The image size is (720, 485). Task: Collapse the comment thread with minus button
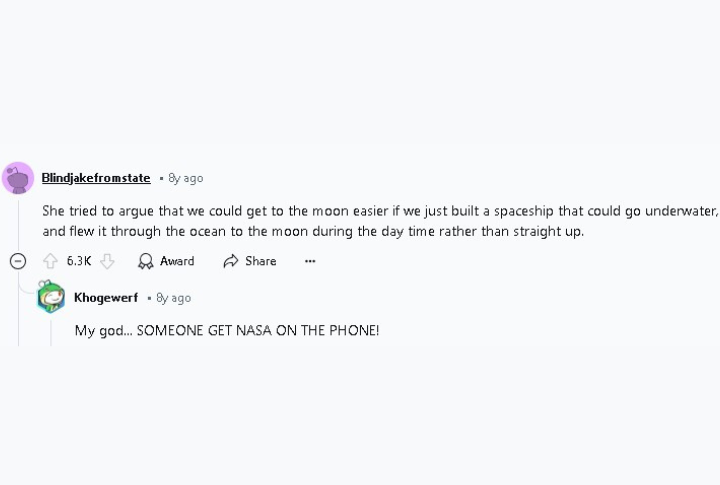18,261
